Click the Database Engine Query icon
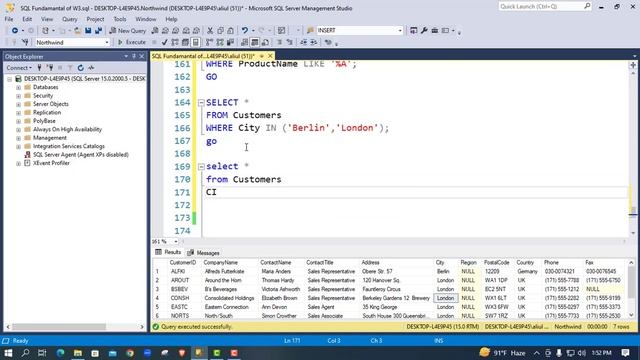Image resolution: width=640 pixels, height=360 pixels. 155,31
